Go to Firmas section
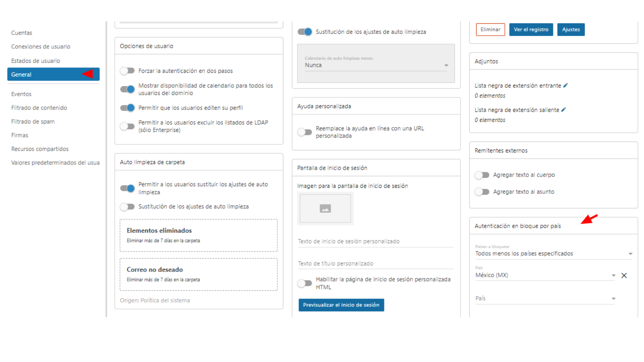Screen dimensions: 644x362 point(20,135)
